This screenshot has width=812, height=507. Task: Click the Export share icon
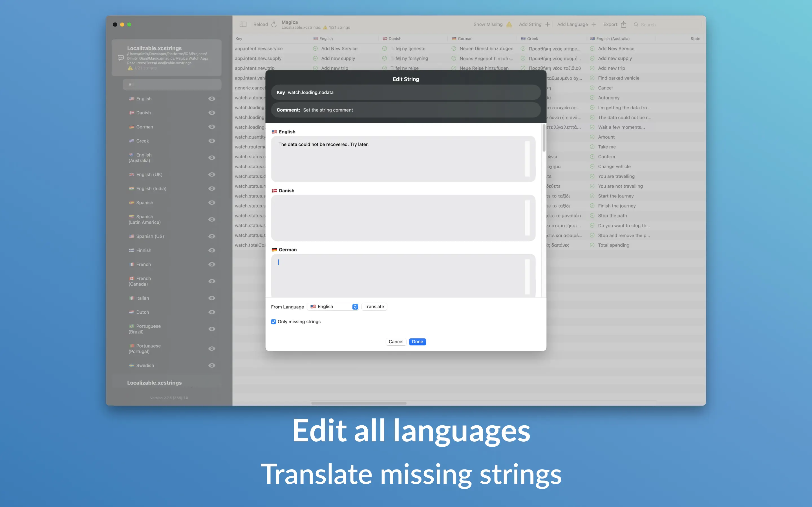pyautogui.click(x=623, y=25)
